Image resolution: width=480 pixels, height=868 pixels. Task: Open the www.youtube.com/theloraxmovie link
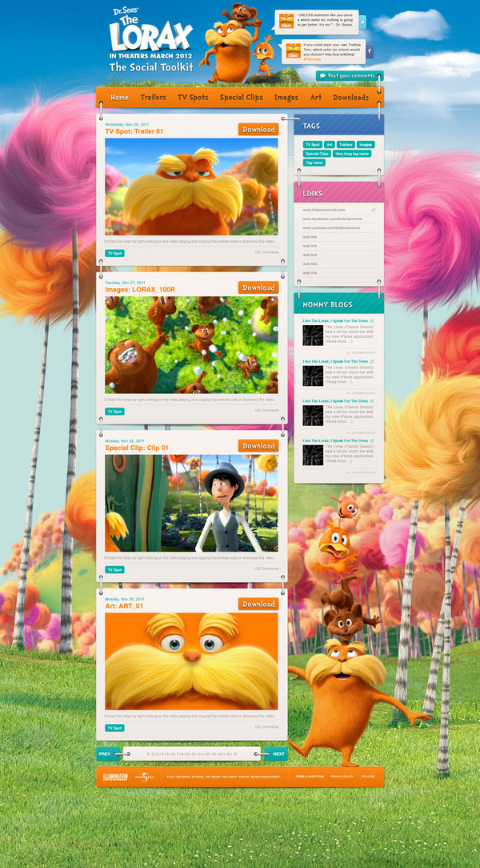tap(330, 227)
